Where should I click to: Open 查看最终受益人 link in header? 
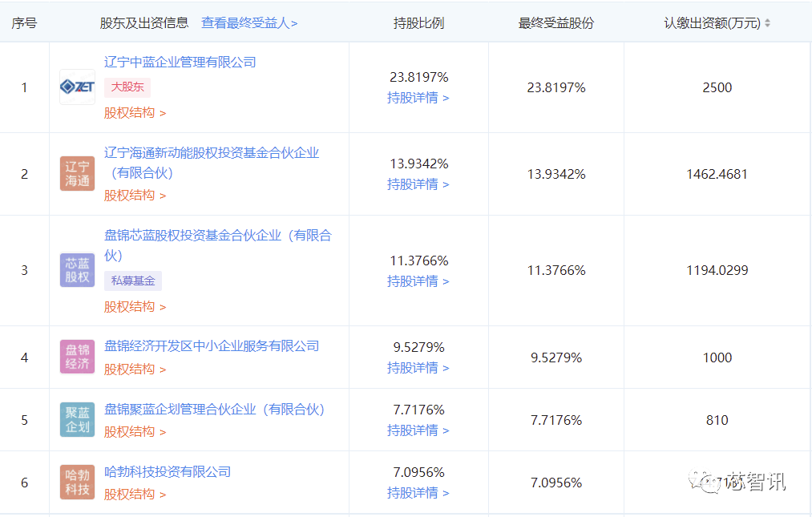(x=249, y=23)
